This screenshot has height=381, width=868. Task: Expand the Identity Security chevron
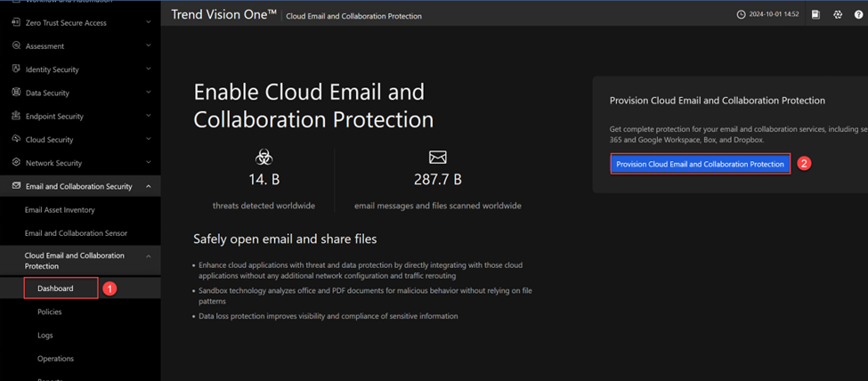(x=149, y=69)
